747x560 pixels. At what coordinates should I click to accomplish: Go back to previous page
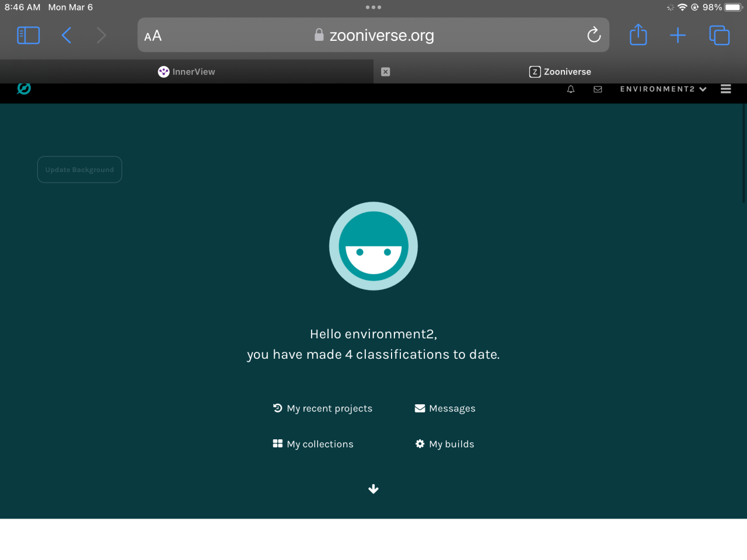67,36
